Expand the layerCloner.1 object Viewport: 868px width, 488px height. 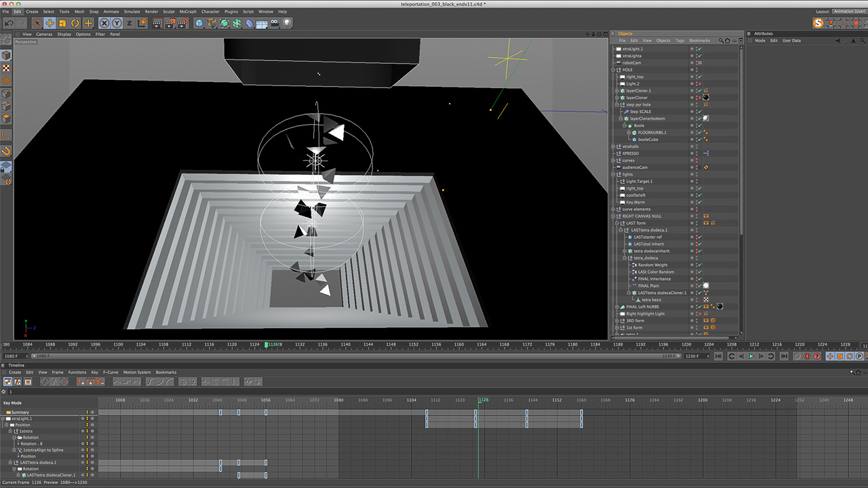click(617, 91)
